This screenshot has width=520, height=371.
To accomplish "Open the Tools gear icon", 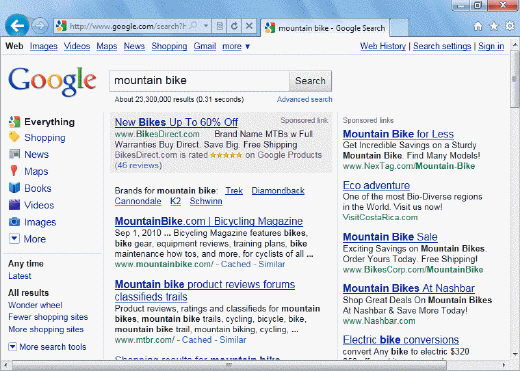I will tap(510, 26).
